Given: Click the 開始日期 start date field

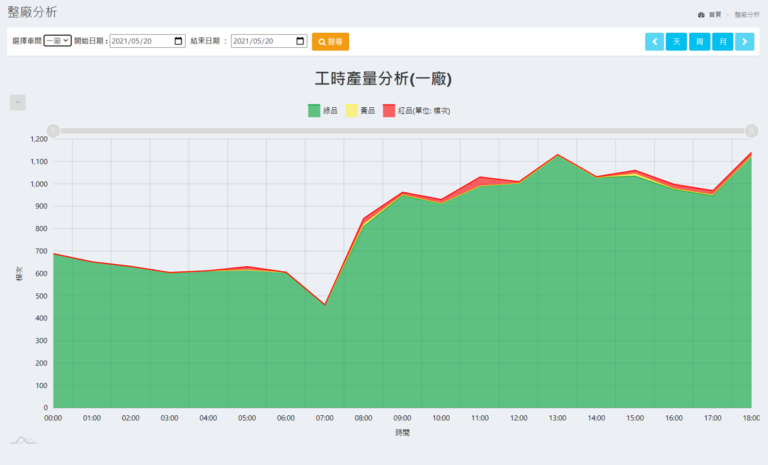Looking at the screenshot, I should click(147, 41).
